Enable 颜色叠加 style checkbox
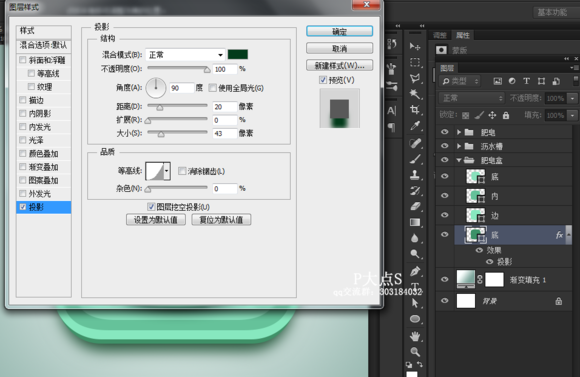This screenshot has height=377, width=580. (23, 153)
